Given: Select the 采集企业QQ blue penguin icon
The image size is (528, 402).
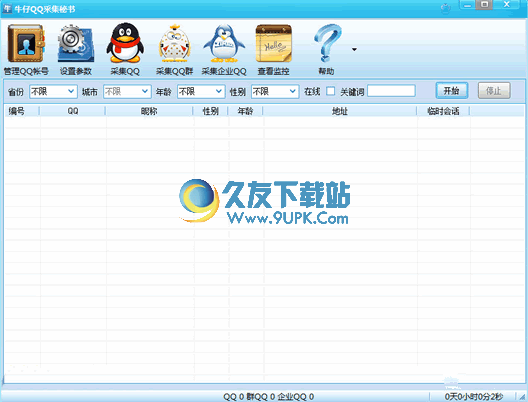Looking at the screenshot, I should [224, 44].
